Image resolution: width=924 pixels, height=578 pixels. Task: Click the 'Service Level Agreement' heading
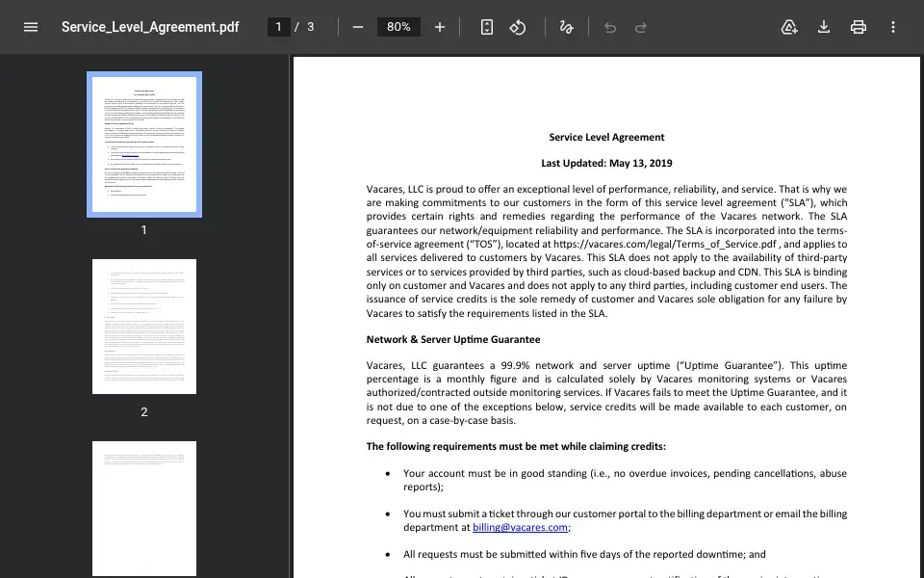point(606,137)
